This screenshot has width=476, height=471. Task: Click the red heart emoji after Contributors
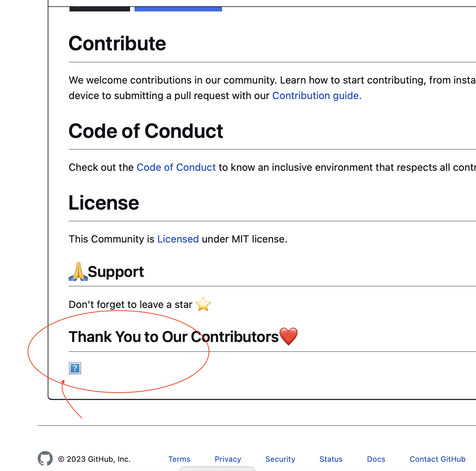click(289, 336)
